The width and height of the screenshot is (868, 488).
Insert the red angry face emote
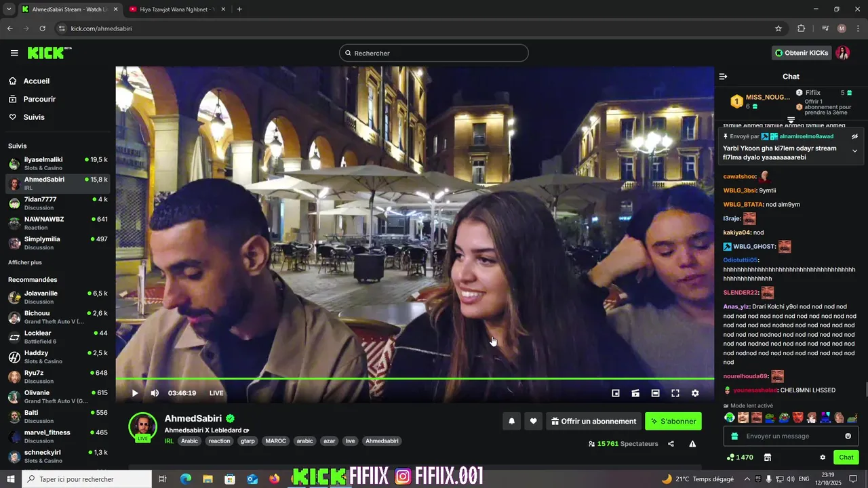[x=797, y=418]
